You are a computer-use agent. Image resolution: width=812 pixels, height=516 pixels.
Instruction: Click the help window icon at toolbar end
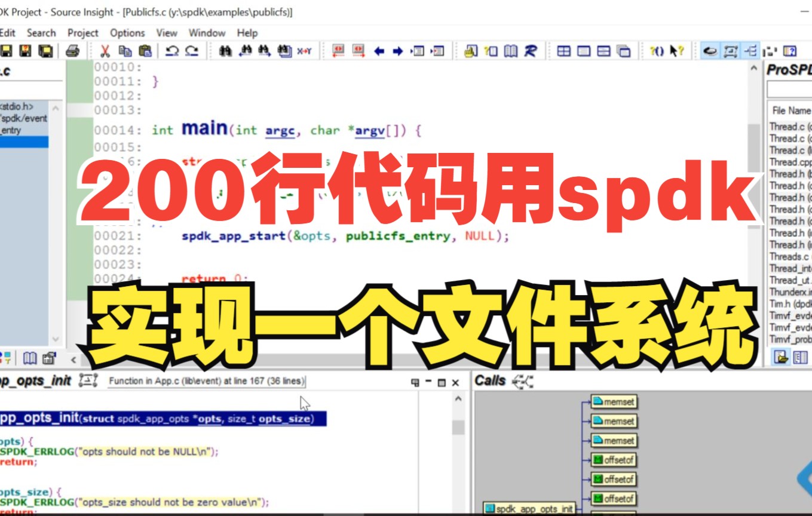[790, 51]
